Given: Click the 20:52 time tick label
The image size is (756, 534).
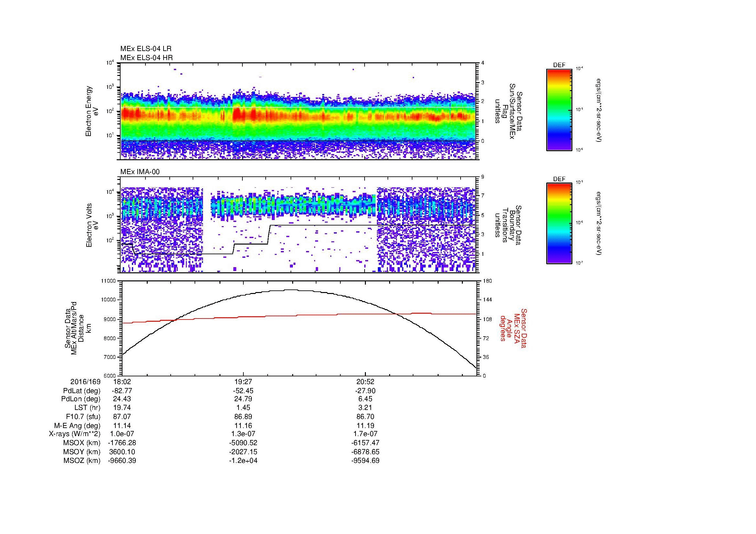Looking at the screenshot, I should tap(365, 382).
